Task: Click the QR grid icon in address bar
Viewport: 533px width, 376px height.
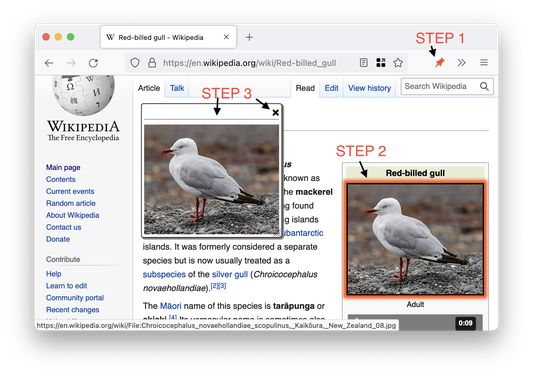Action: 381,63
